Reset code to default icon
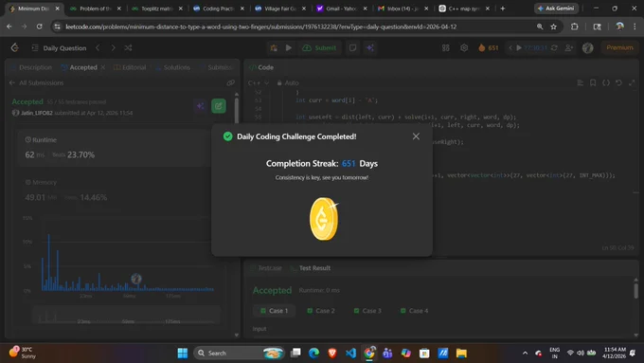This screenshot has width=644, height=363. tap(618, 82)
